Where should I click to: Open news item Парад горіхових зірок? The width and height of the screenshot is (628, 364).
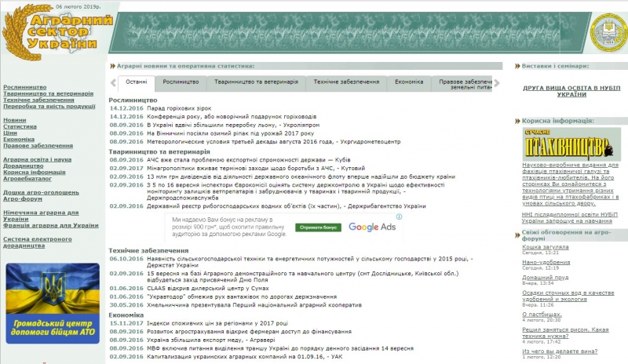pyautogui.click(x=179, y=108)
